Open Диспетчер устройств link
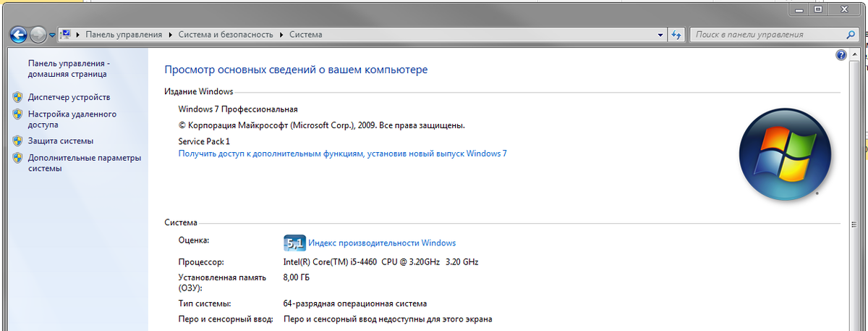 (x=69, y=96)
